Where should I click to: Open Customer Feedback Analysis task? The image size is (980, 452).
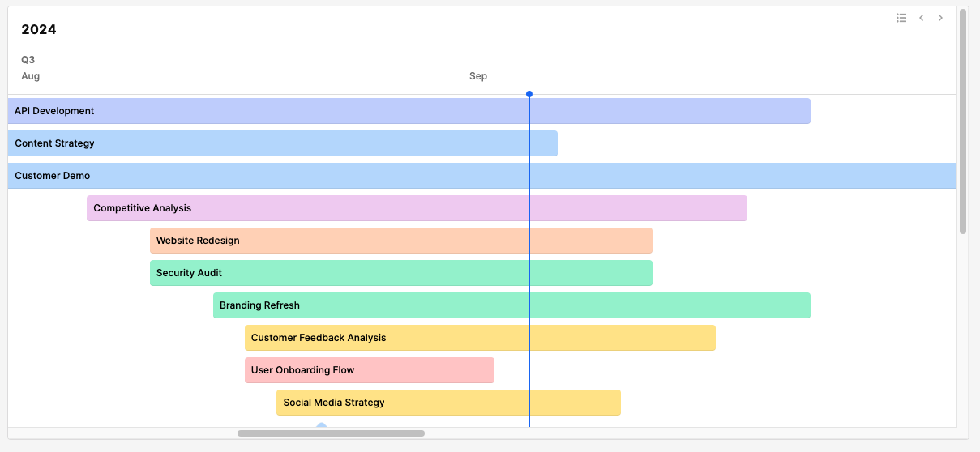(x=480, y=338)
